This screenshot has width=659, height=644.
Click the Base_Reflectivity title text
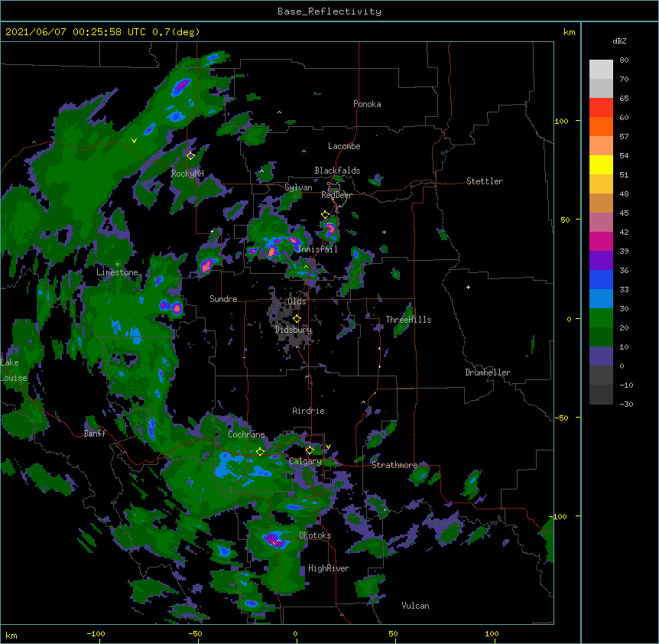(x=329, y=11)
